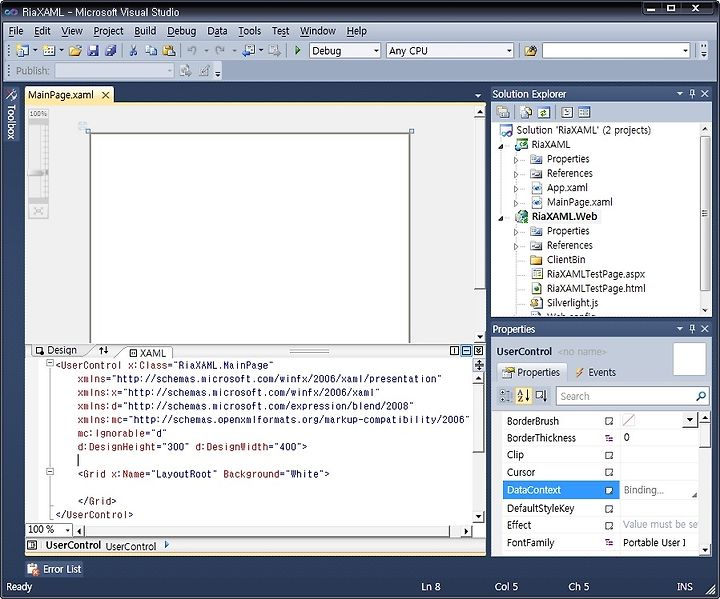Save the current file with the floppy icon
This screenshot has width=720, height=599.
point(93,51)
